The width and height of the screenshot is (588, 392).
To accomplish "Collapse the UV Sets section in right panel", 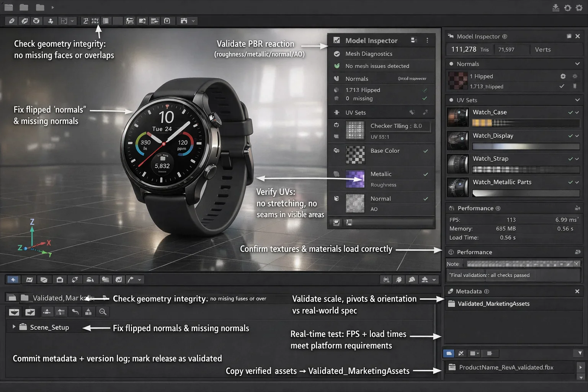I will 577,100.
